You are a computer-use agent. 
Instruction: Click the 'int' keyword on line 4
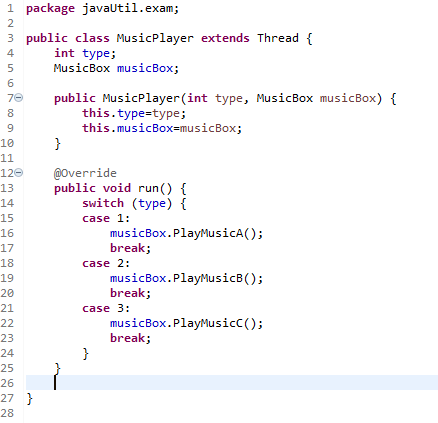[x=64, y=53]
